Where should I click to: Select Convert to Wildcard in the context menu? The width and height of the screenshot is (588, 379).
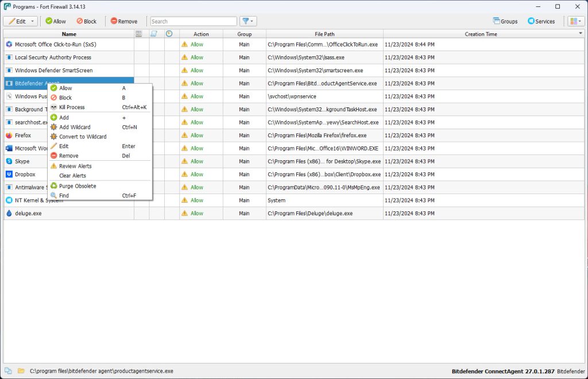coord(100,137)
